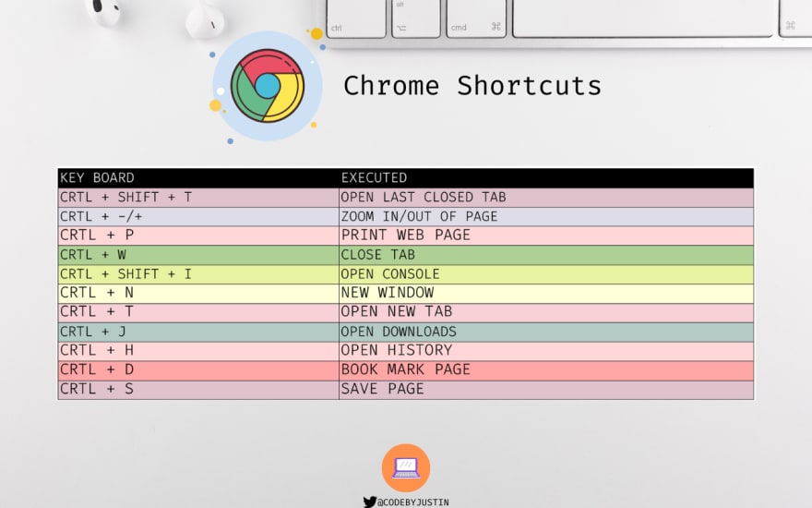The width and height of the screenshot is (812, 508).
Task: Select the CRTL + N cell
Action: [x=198, y=294]
